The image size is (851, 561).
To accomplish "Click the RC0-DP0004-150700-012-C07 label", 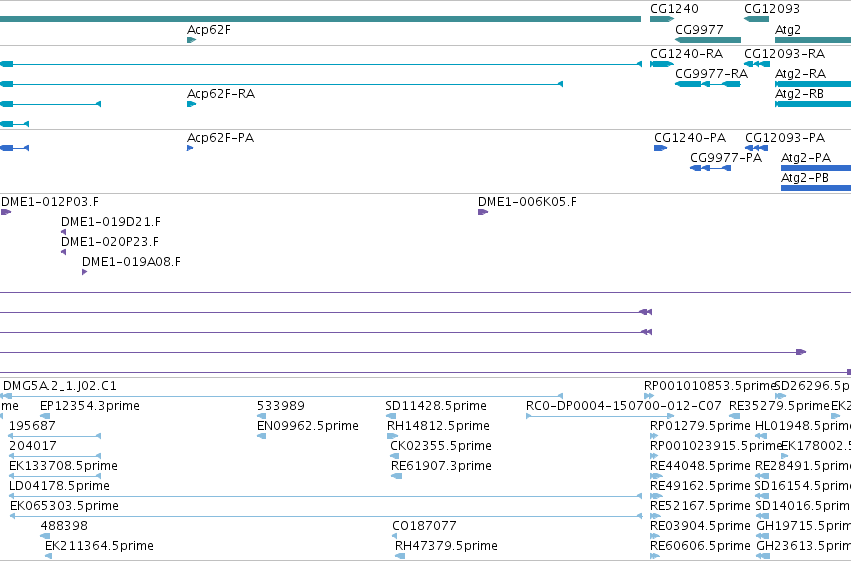I will (x=624, y=406).
